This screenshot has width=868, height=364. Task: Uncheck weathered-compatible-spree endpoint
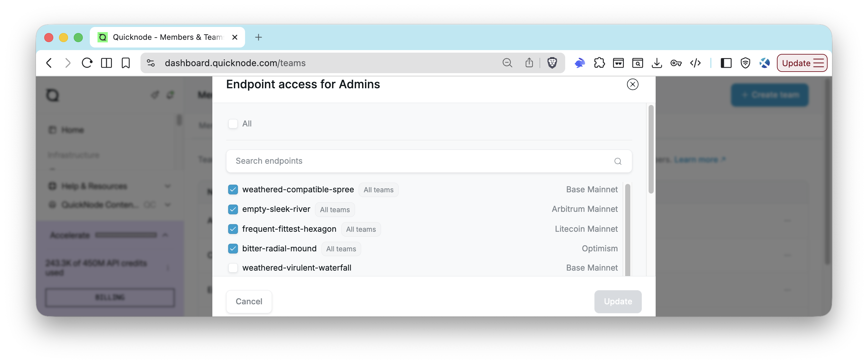click(233, 189)
